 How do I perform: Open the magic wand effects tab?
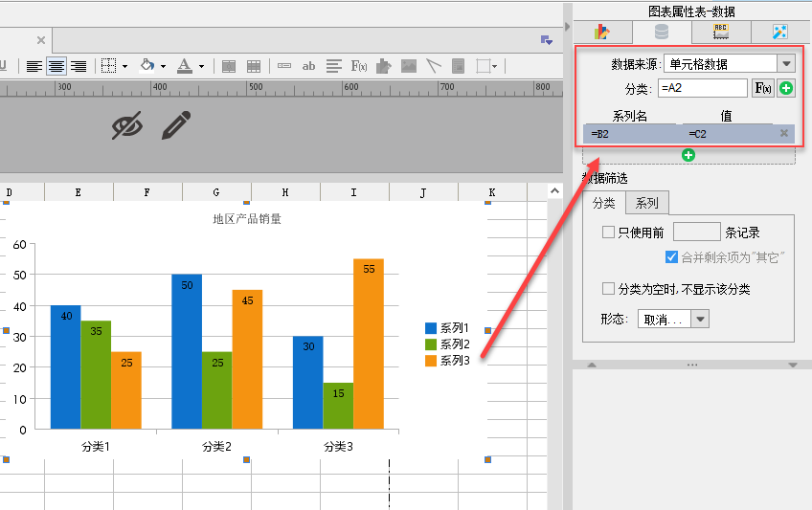(779, 33)
